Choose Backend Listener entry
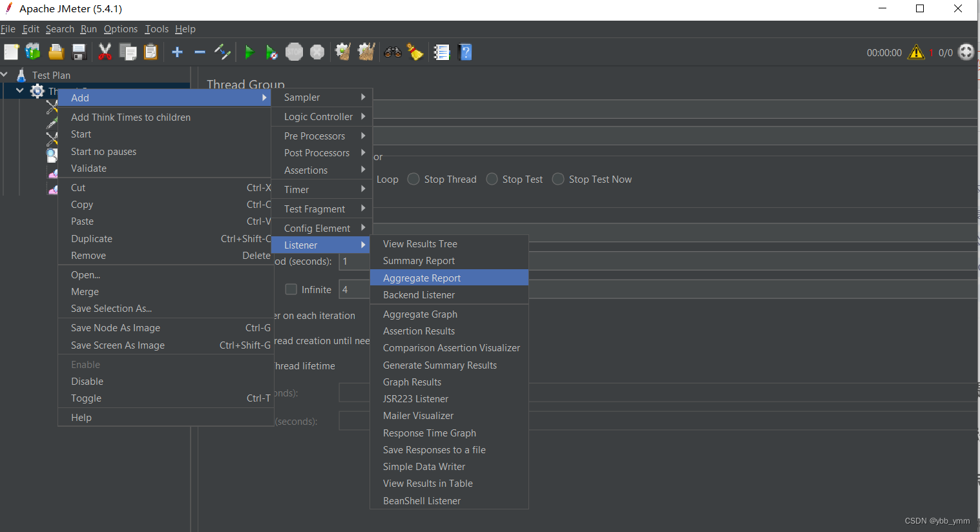This screenshot has height=532, width=980. (449, 294)
